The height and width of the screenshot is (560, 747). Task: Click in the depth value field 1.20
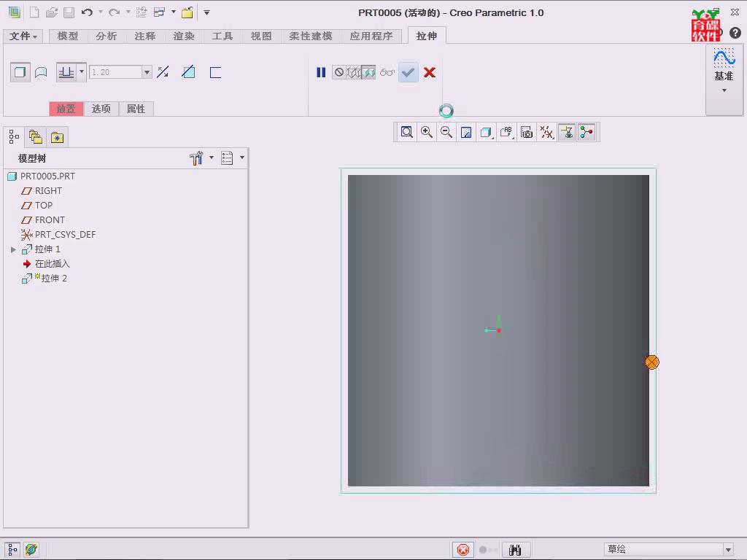coord(115,72)
